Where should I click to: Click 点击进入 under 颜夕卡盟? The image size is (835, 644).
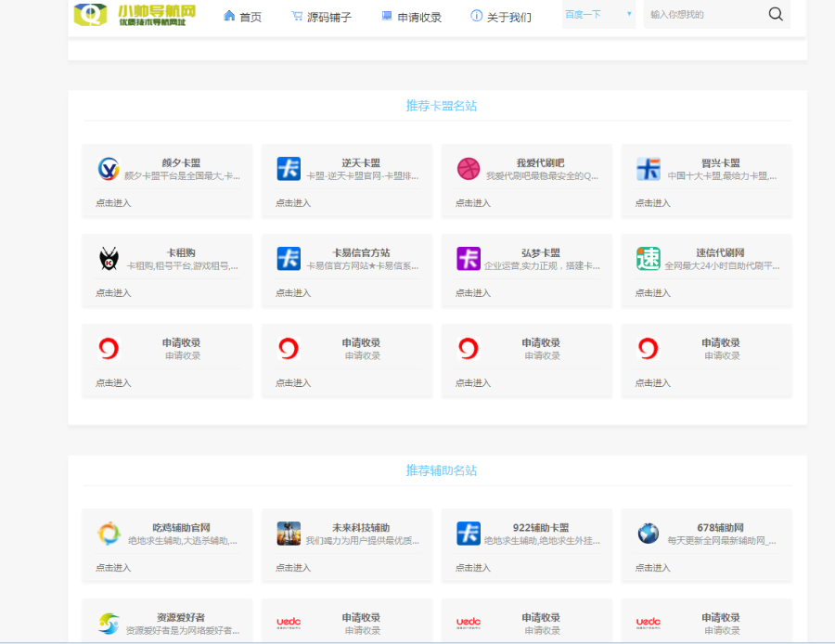click(113, 203)
